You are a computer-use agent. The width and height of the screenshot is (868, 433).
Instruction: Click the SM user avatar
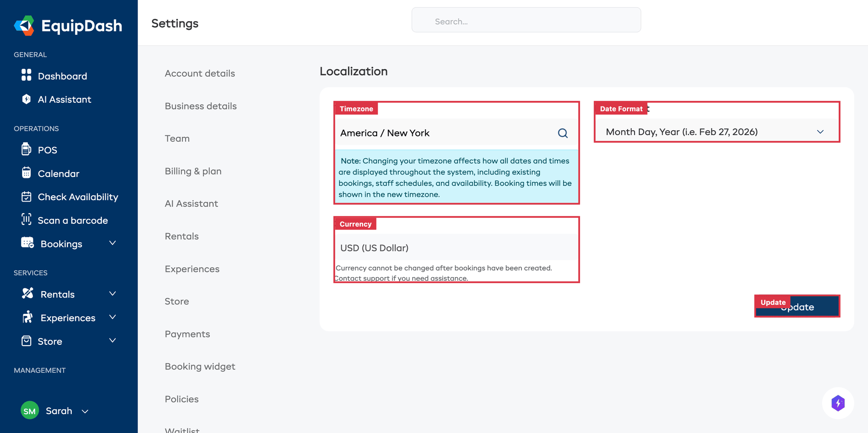[x=30, y=411]
